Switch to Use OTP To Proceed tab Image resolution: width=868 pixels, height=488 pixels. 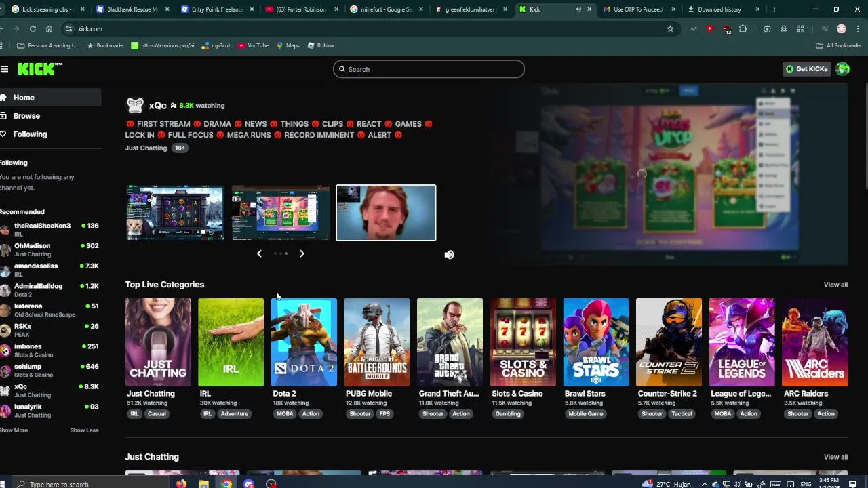[x=639, y=9]
